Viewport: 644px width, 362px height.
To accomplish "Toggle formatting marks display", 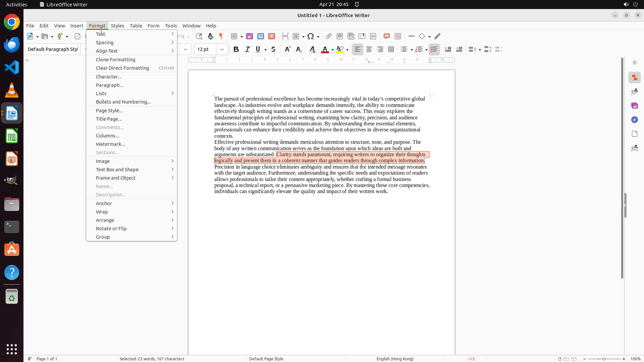I will point(221,36).
